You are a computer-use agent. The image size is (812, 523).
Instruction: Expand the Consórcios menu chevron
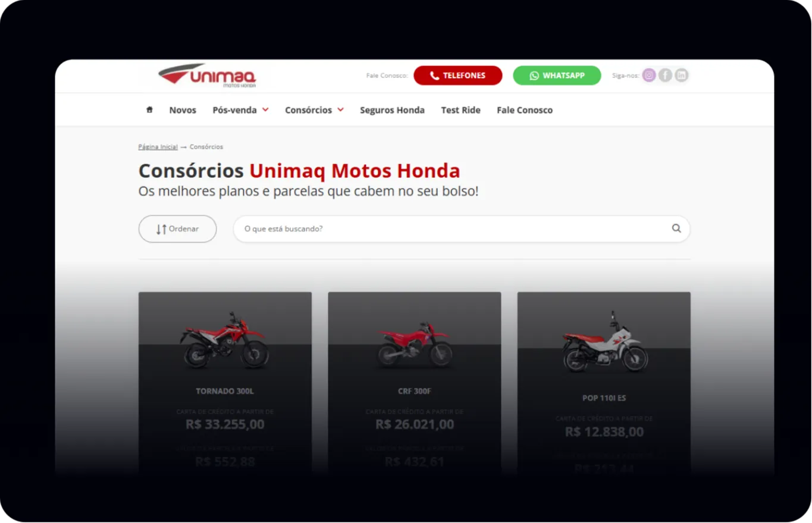[340, 109]
